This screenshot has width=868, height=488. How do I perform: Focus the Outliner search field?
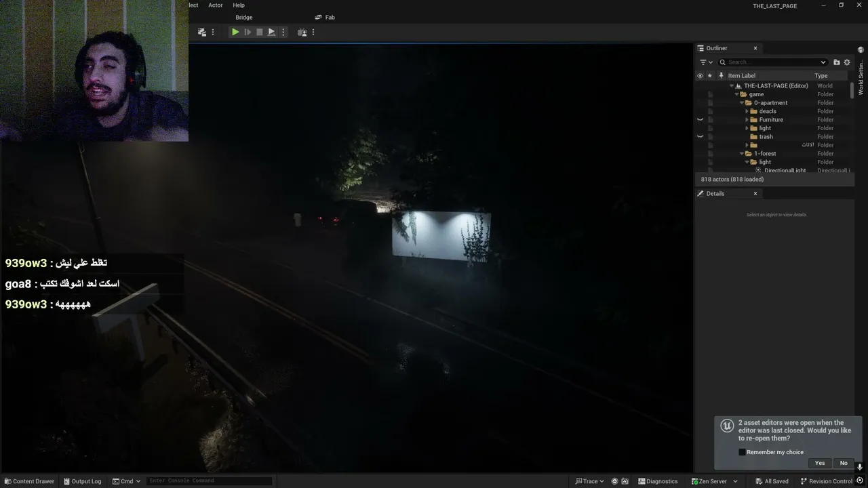coord(773,62)
